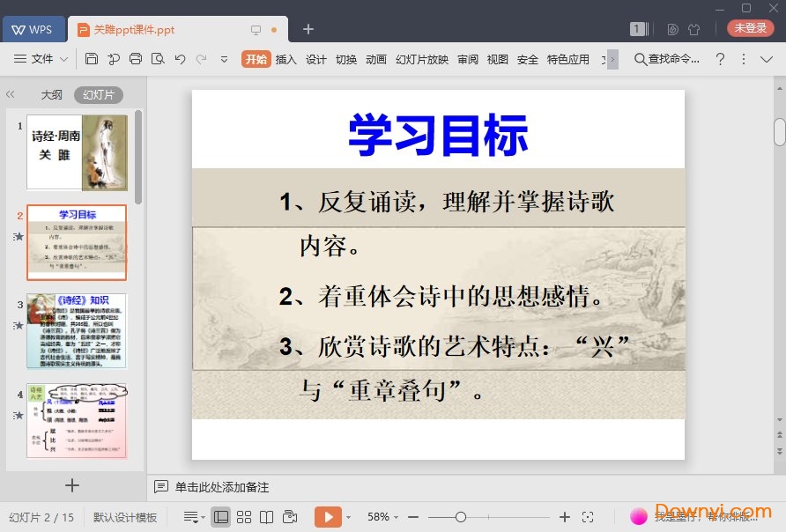786x532 pixels.
Task: Expand slideshow options dropdown arrow
Action: (x=349, y=518)
